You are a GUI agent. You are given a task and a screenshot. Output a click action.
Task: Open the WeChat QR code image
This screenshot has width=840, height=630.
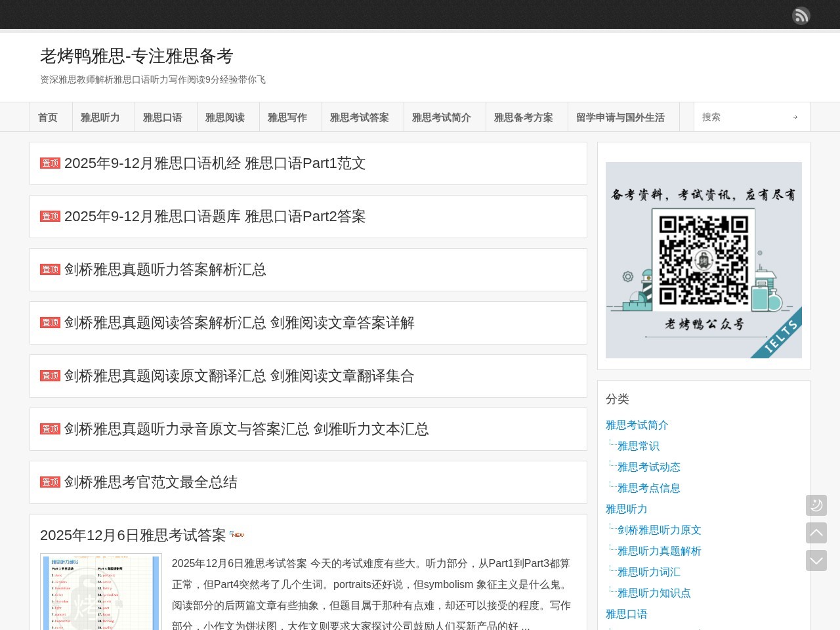click(x=703, y=260)
